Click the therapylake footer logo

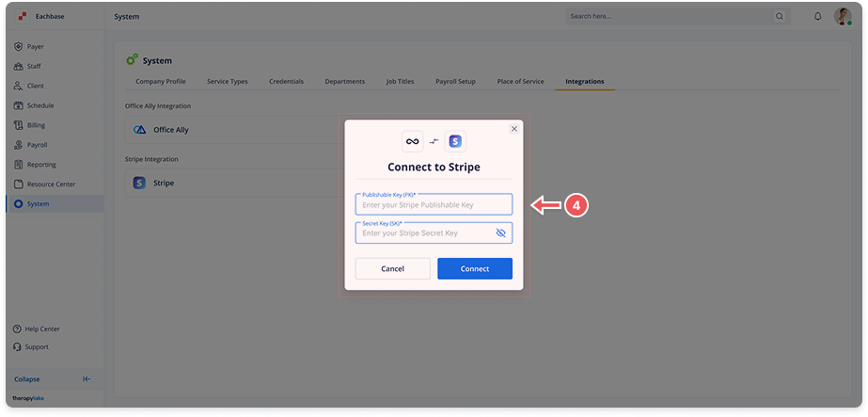coord(28,398)
